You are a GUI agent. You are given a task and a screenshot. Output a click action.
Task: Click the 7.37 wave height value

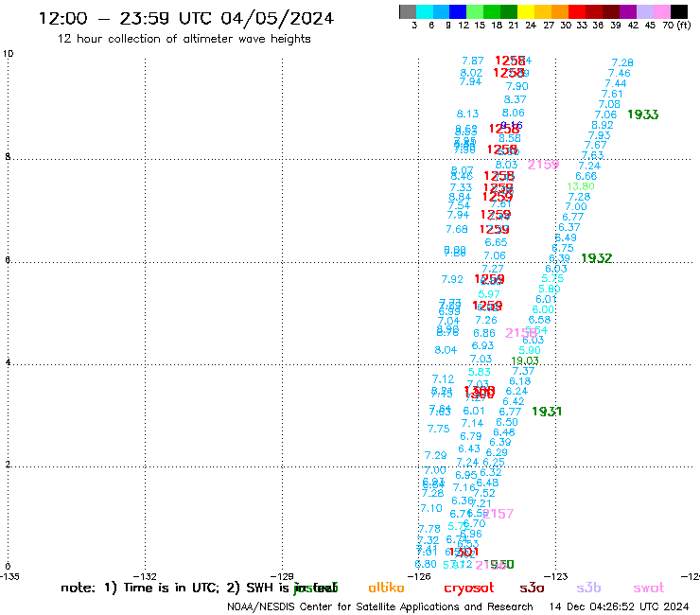(523, 371)
